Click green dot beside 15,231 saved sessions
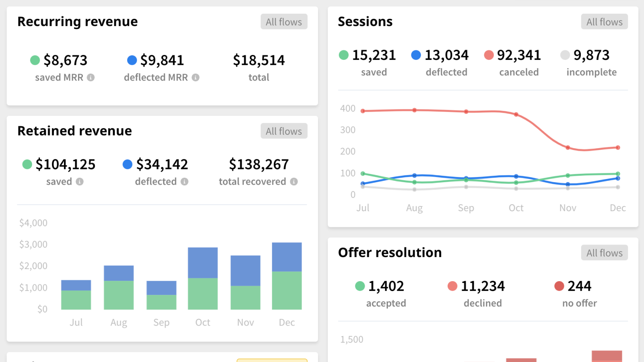The width and height of the screenshot is (644, 362). [344, 55]
